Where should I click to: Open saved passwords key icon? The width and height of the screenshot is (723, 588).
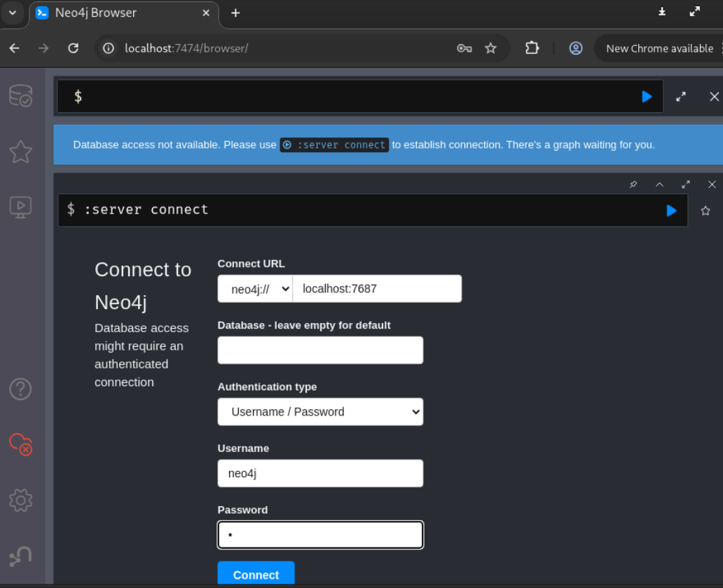point(464,48)
